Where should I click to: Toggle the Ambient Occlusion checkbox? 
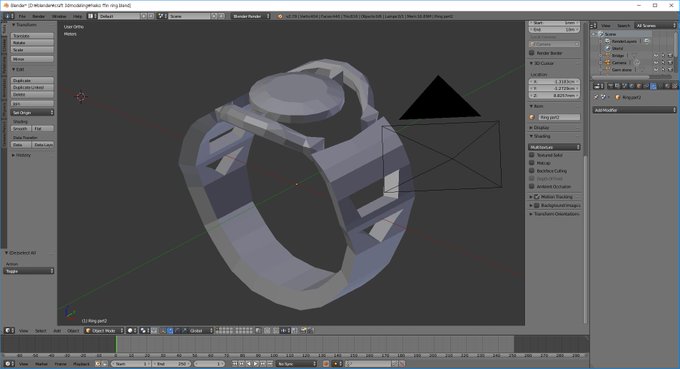coord(532,186)
